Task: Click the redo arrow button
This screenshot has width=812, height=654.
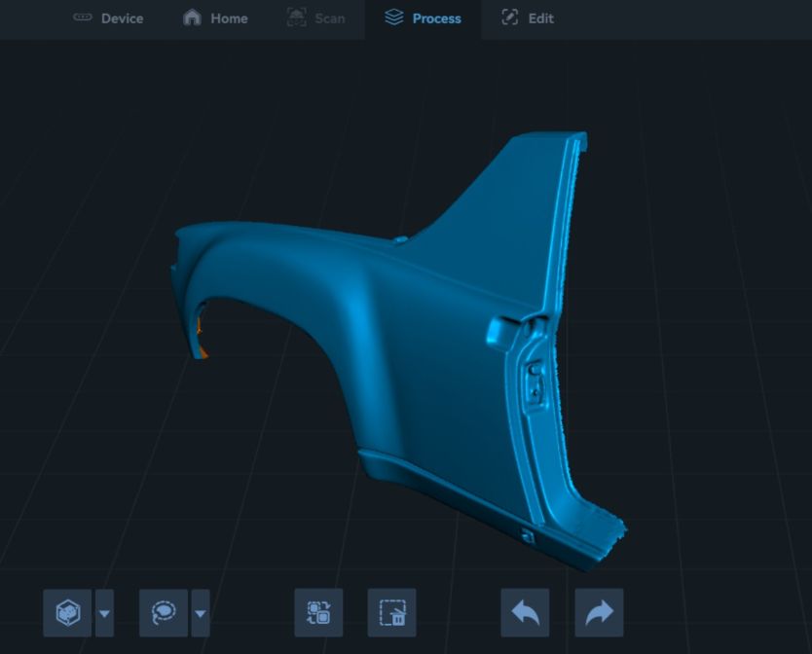Action: click(599, 612)
